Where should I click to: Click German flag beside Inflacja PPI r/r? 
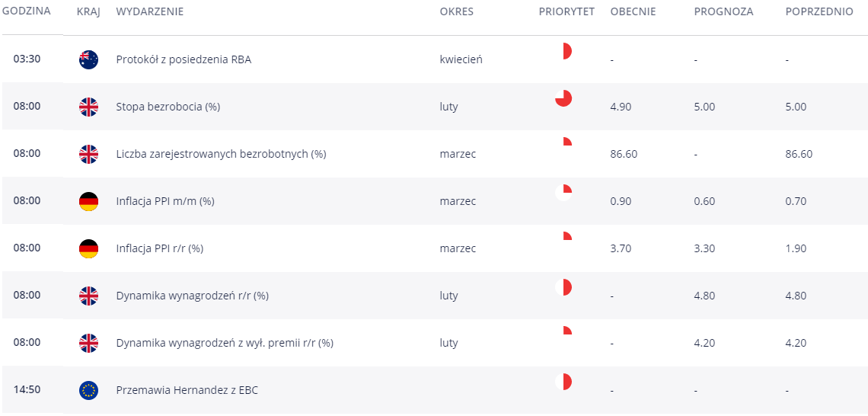click(x=88, y=248)
